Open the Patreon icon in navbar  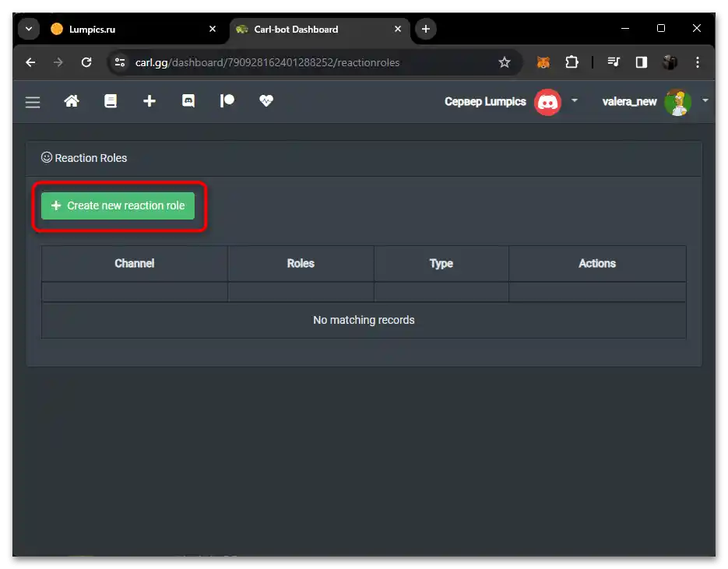tap(227, 100)
